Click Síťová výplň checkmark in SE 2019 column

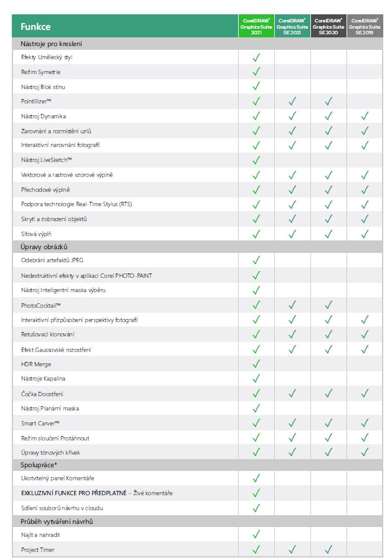(365, 234)
